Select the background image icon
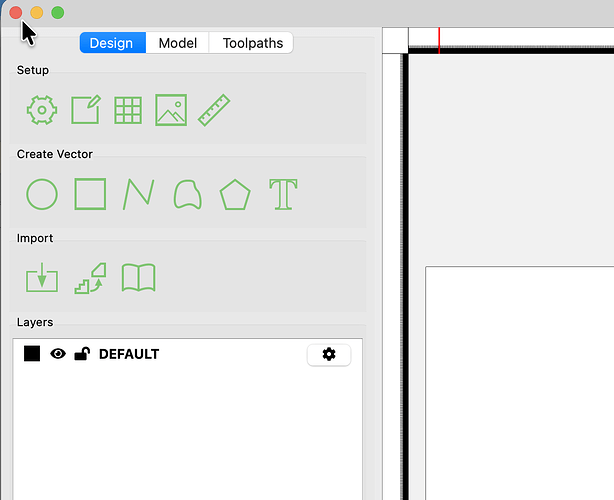The image size is (614, 500). [x=171, y=110]
